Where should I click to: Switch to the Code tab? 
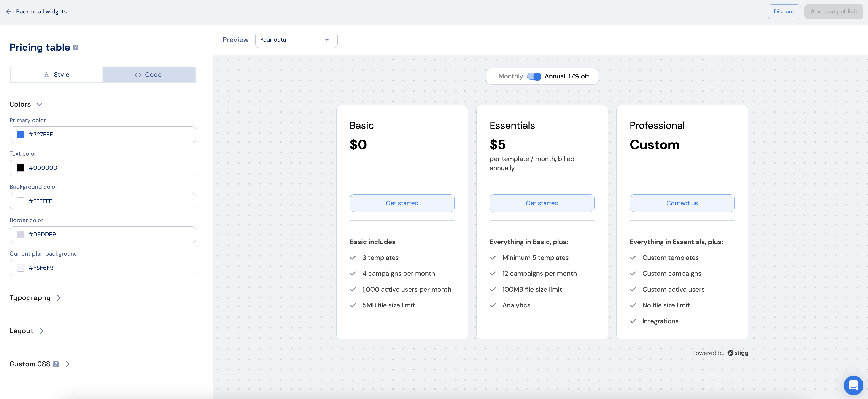tap(149, 75)
